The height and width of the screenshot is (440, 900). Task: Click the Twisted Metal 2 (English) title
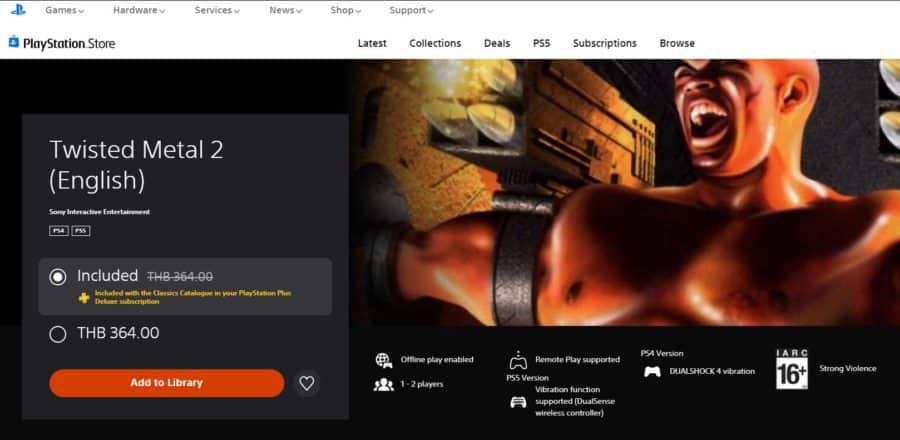(x=136, y=165)
